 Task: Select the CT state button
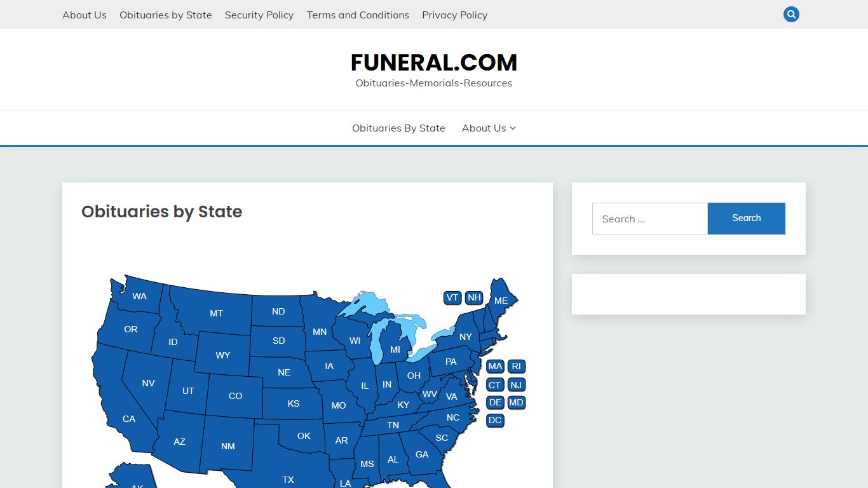tap(495, 384)
